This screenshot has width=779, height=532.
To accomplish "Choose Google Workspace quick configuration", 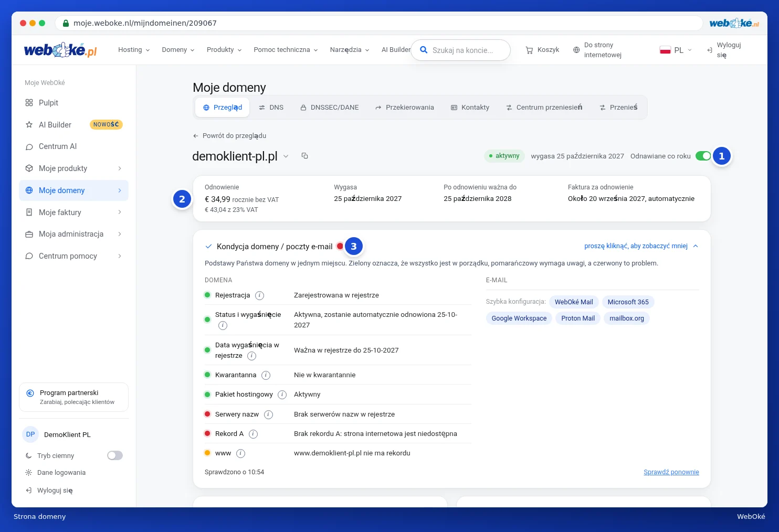I will coord(519,318).
